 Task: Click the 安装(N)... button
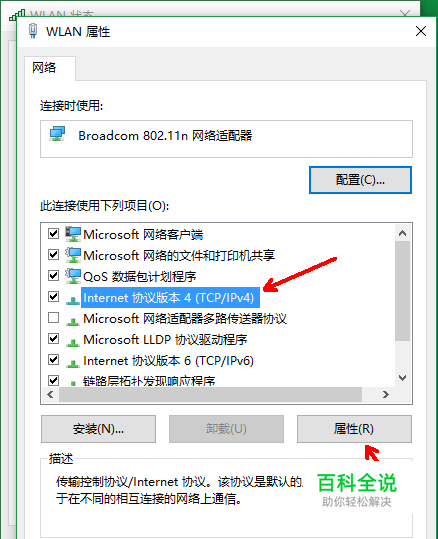(98, 429)
